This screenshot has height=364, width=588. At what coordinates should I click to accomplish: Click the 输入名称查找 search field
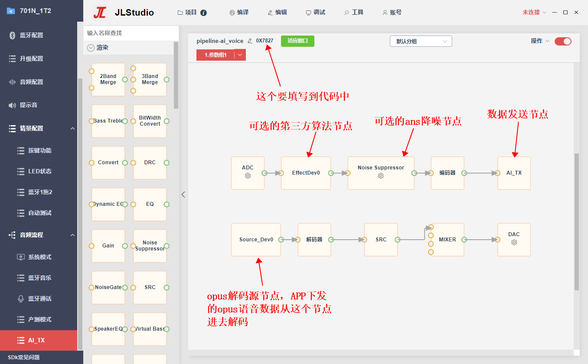[x=131, y=33]
